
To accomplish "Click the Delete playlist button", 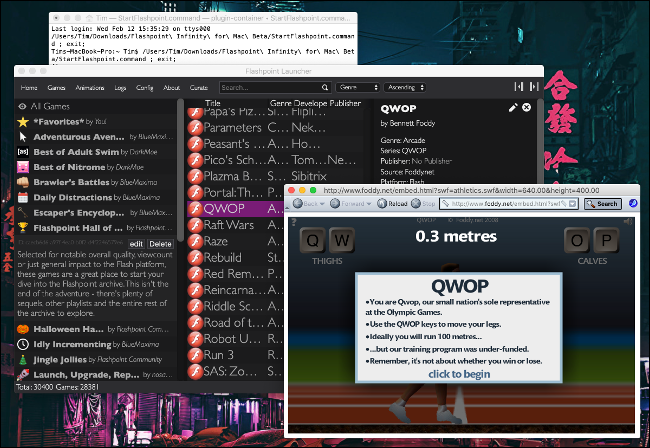I will click(160, 244).
